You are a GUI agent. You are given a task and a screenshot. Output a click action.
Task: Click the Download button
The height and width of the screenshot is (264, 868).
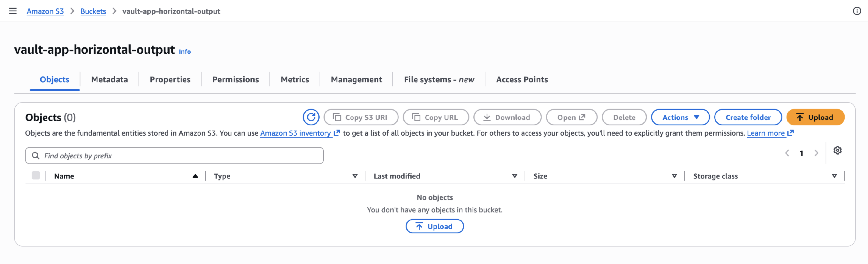click(x=508, y=117)
